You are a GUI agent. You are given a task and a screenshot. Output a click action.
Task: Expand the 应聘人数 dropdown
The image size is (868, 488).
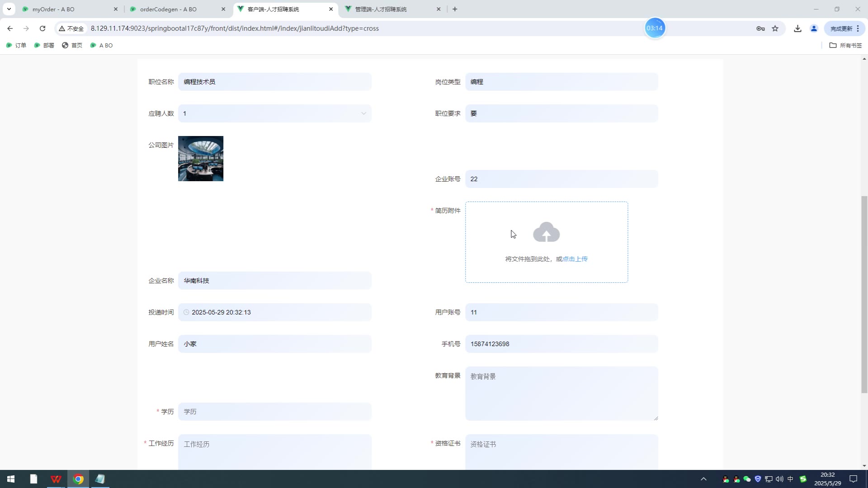(x=363, y=113)
